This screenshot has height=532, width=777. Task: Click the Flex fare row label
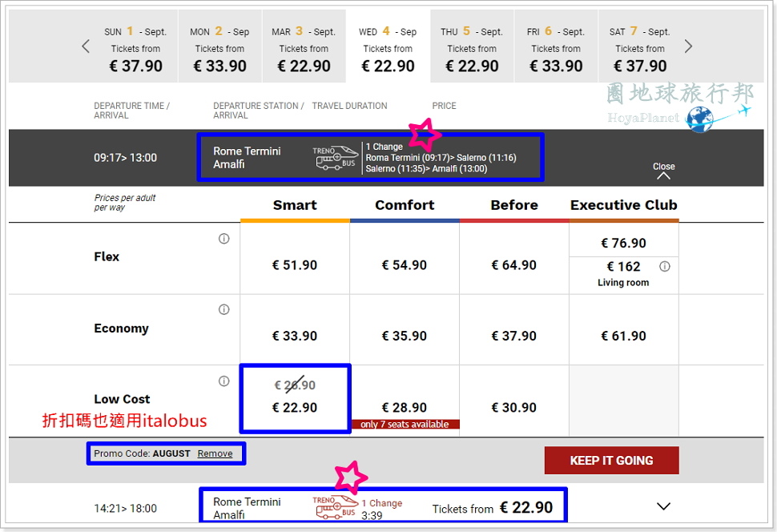[x=107, y=257]
